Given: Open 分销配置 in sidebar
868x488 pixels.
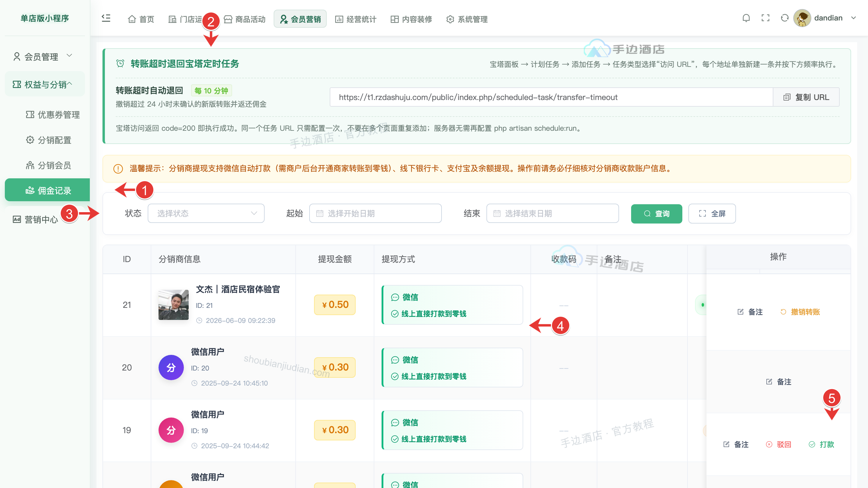Looking at the screenshot, I should (x=49, y=140).
